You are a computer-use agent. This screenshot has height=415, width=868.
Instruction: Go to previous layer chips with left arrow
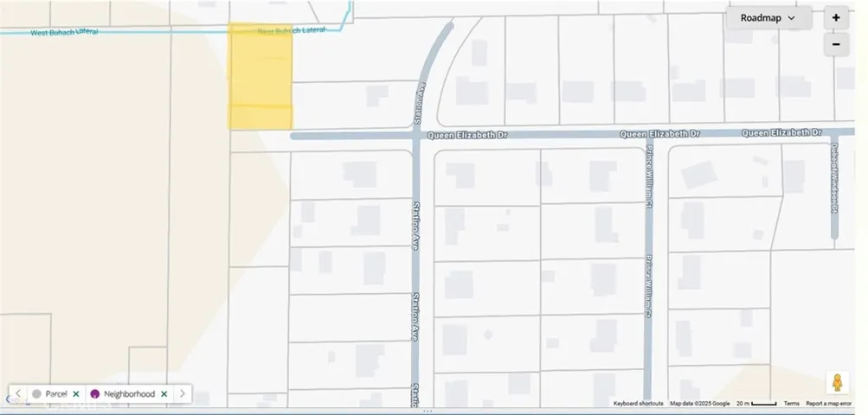[17, 394]
